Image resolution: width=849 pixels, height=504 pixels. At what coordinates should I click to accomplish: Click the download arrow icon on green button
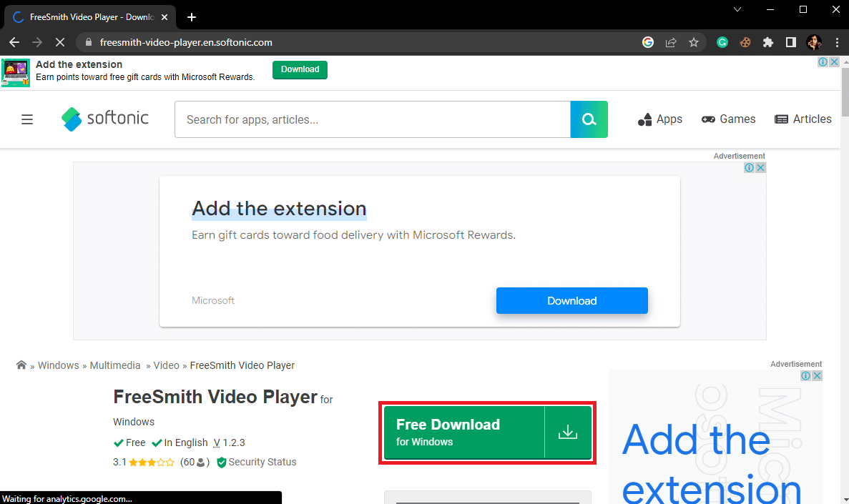(x=568, y=432)
